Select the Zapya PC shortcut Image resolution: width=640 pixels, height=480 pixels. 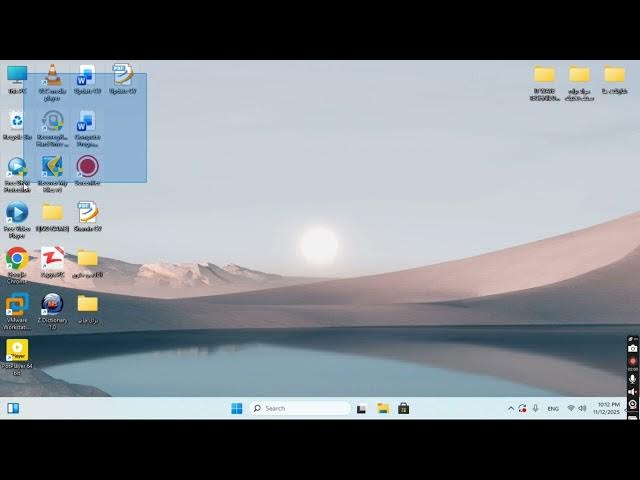click(x=52, y=262)
